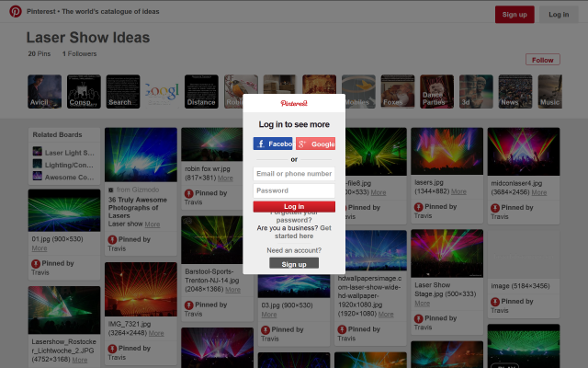Image resolution: width=588 pixels, height=368 pixels.
Task: Open the Music board thumbnail
Action: point(549,92)
